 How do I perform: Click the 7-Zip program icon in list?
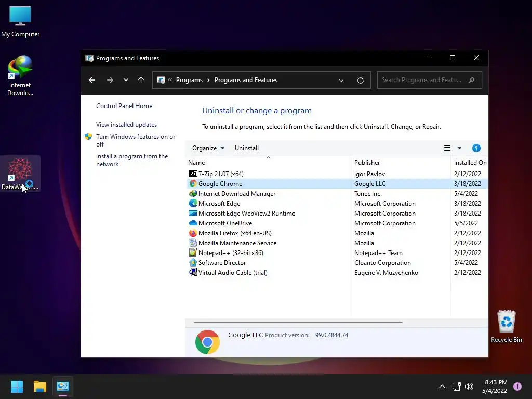193,174
